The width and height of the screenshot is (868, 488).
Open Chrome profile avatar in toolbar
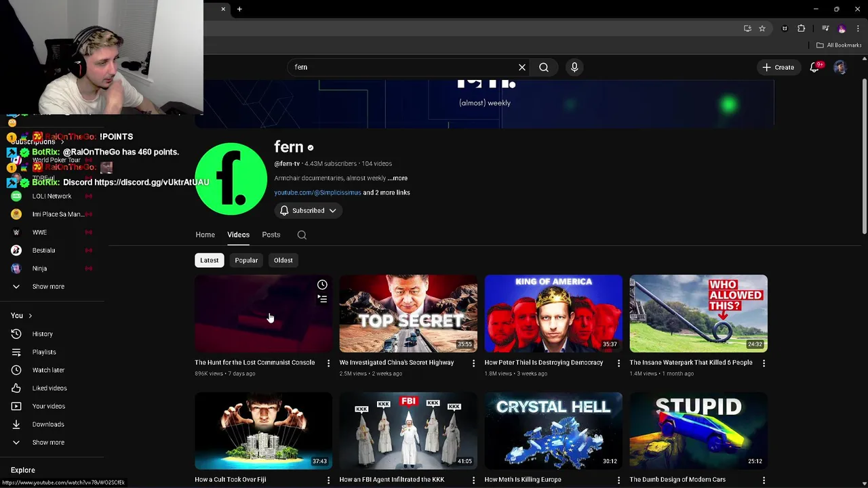(842, 28)
